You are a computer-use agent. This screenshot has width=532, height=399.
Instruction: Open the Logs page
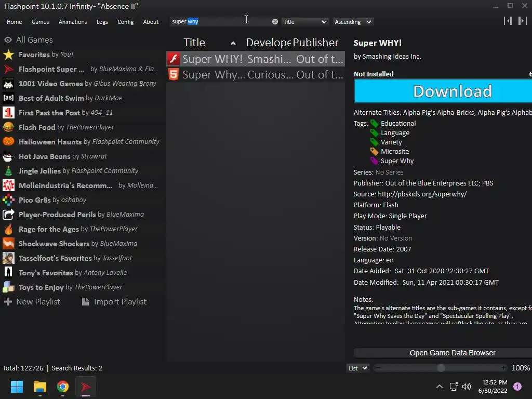[102, 22]
